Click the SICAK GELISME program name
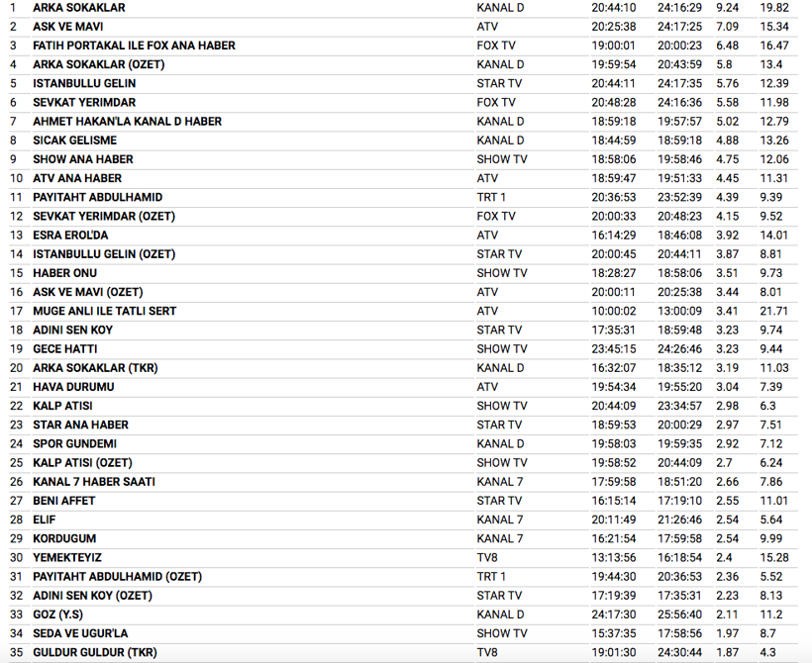Viewport: 812px width, 663px height. coord(74,141)
